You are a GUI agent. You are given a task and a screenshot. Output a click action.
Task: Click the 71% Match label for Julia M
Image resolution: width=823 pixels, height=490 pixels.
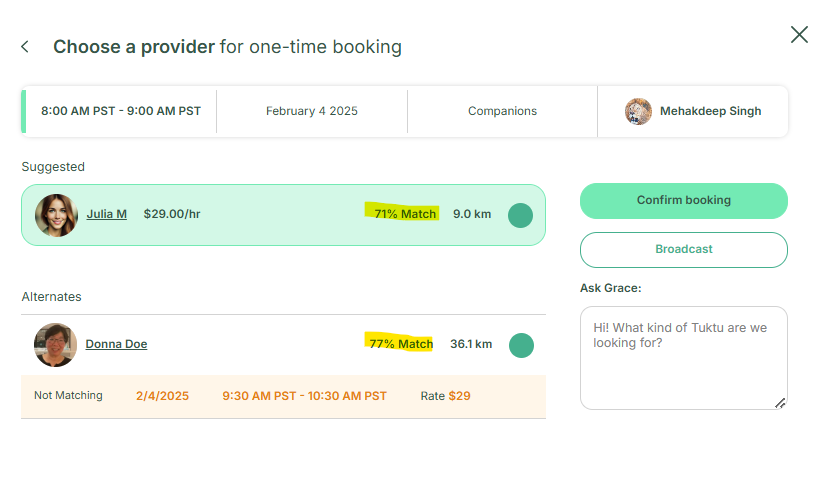[405, 214]
